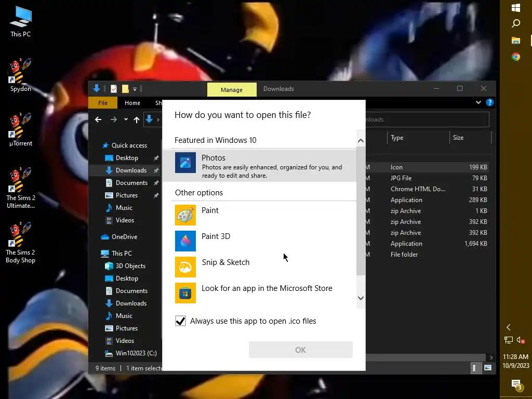This screenshot has height=399, width=532.
Task: Open the This PC desktop icon
Action: coord(20,22)
